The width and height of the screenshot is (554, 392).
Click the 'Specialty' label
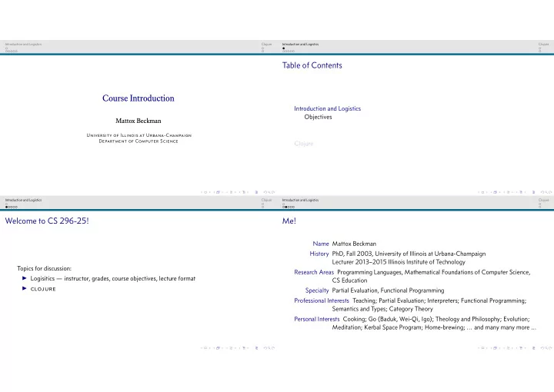(x=317, y=291)
